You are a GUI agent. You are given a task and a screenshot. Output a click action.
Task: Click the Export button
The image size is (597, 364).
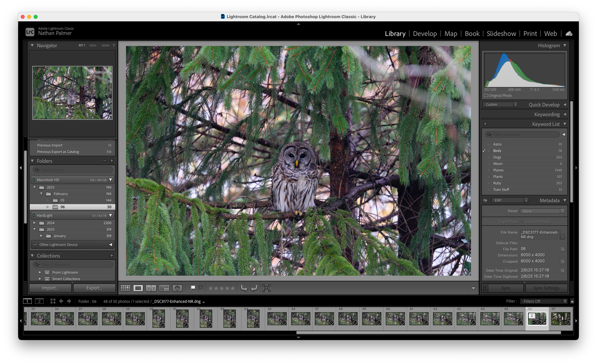[94, 288]
